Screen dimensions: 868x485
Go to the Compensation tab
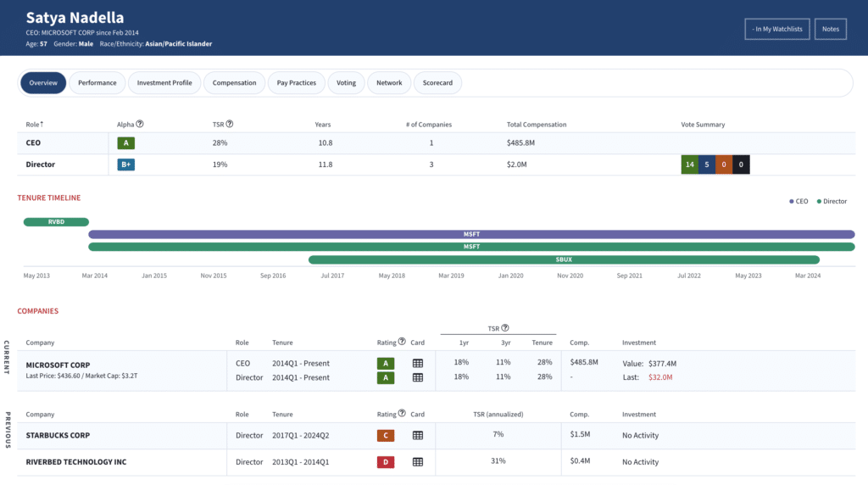click(x=234, y=83)
